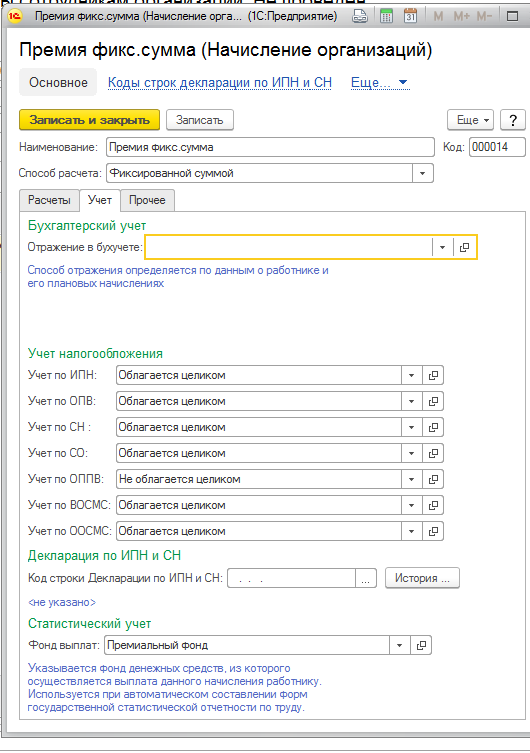The width and height of the screenshot is (530, 753).
Task: Click the Отражение в бухучете input field
Action: [x=289, y=247]
